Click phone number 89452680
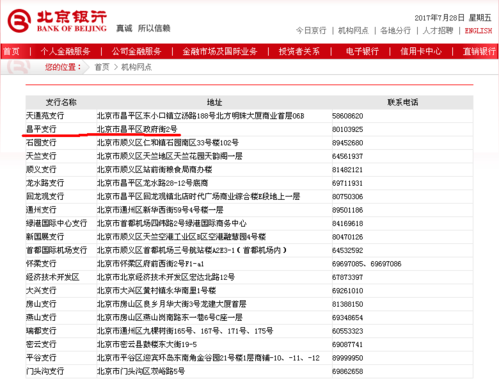Viewport: 499px width, 388px height. [348, 143]
